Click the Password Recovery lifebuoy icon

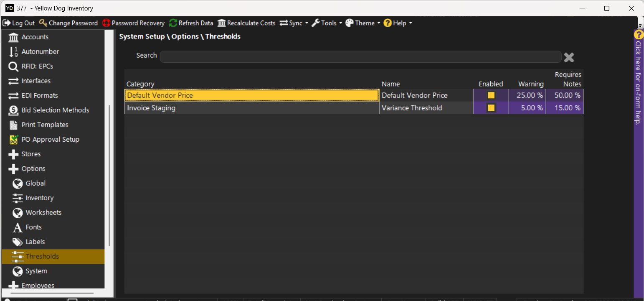click(x=106, y=23)
